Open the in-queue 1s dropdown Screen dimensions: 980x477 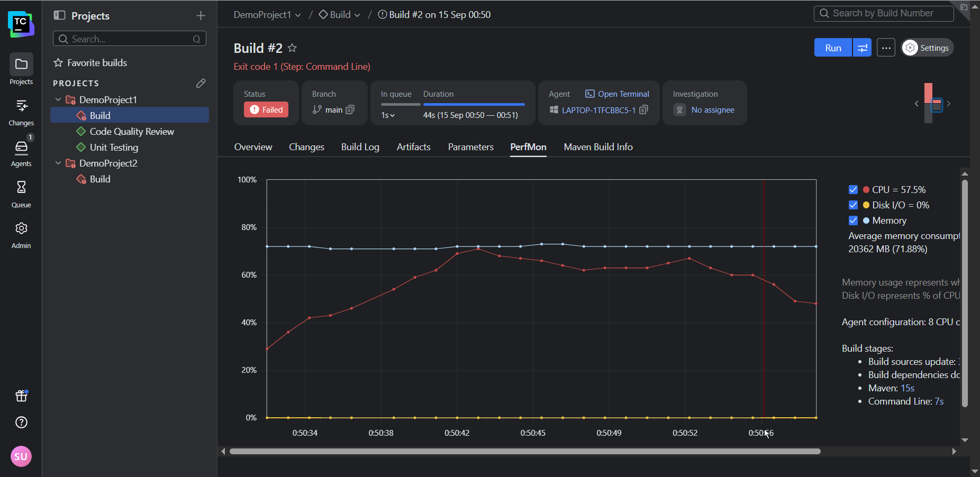pos(388,115)
